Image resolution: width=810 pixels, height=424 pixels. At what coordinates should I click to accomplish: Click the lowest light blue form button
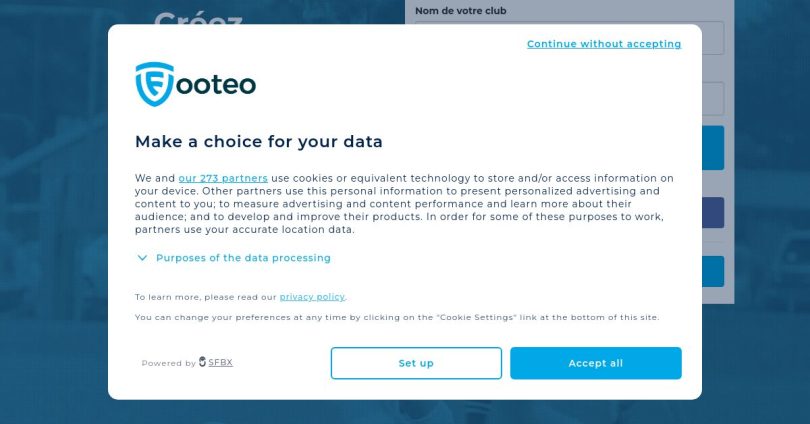(x=712, y=271)
